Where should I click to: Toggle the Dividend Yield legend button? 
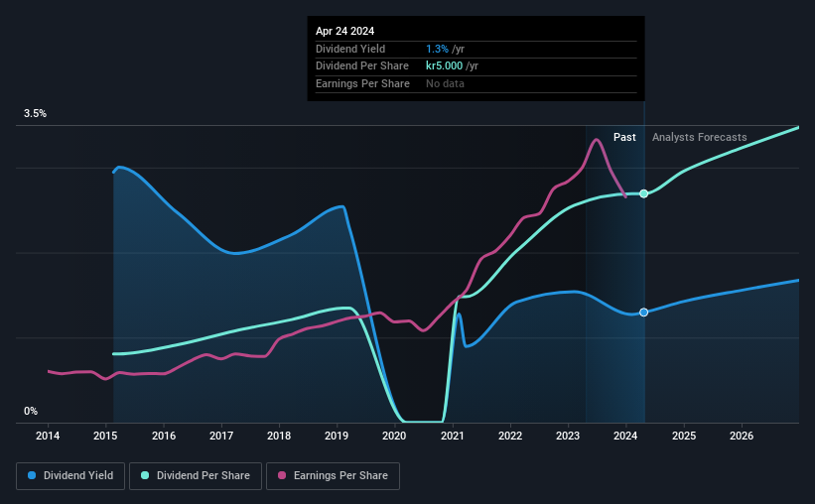pyautogui.click(x=70, y=476)
